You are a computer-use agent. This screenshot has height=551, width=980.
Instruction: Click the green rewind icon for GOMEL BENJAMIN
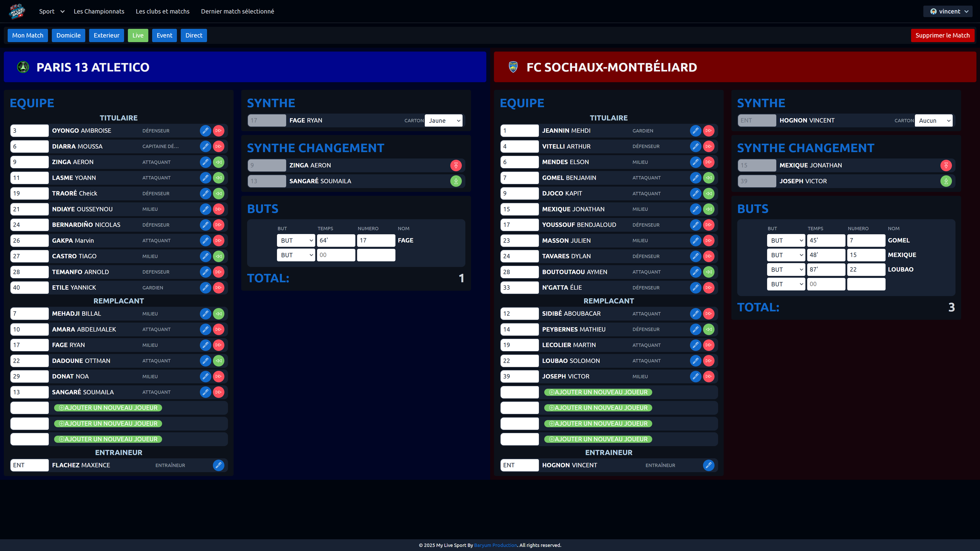point(708,178)
